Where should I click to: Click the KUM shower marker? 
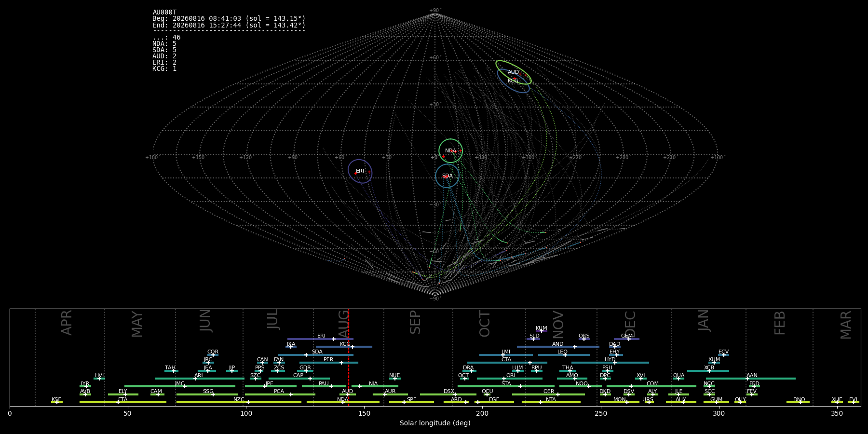pyautogui.click(x=541, y=331)
